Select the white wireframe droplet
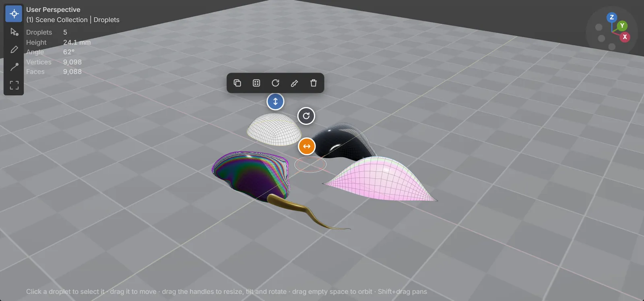 tap(274, 129)
